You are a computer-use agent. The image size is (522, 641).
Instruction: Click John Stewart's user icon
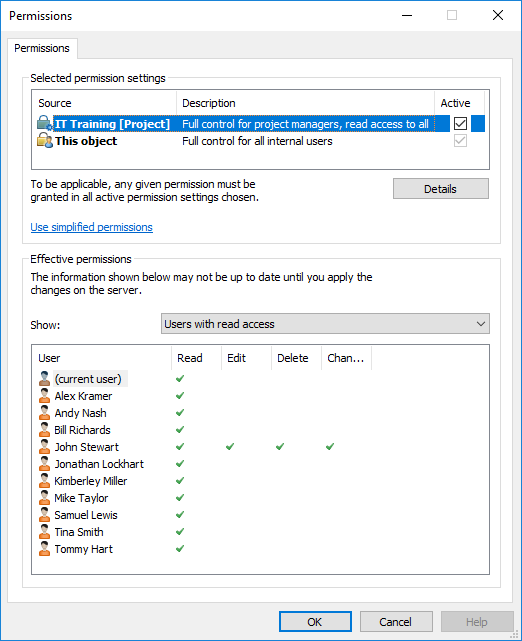(44, 447)
